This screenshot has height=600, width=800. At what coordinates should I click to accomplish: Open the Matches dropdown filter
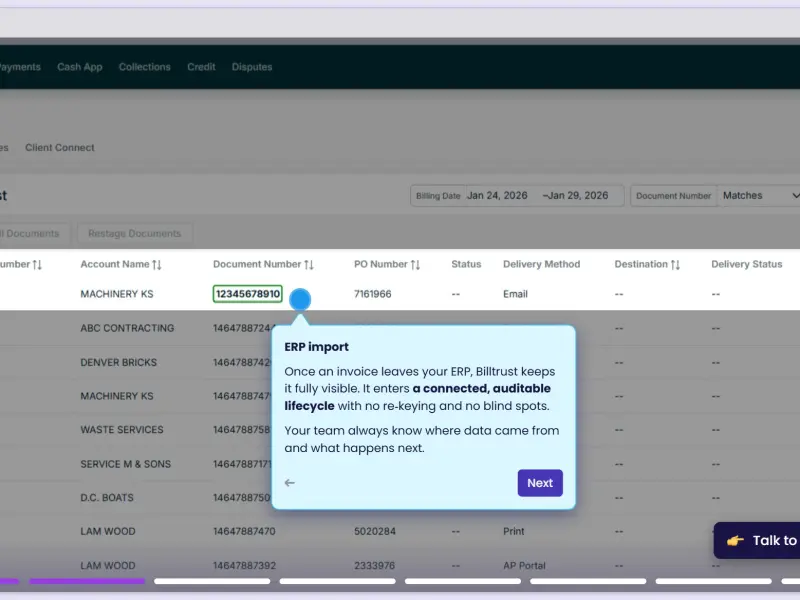(x=759, y=196)
